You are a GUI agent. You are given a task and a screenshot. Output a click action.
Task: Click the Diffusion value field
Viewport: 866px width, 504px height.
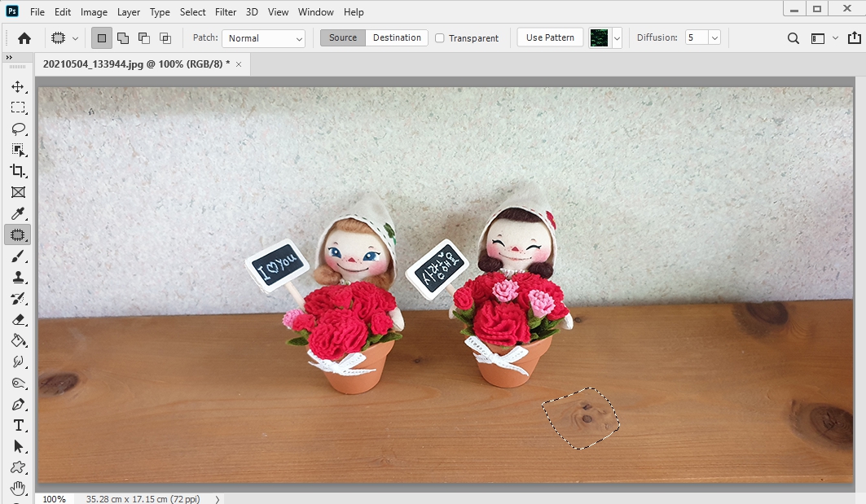[697, 37]
